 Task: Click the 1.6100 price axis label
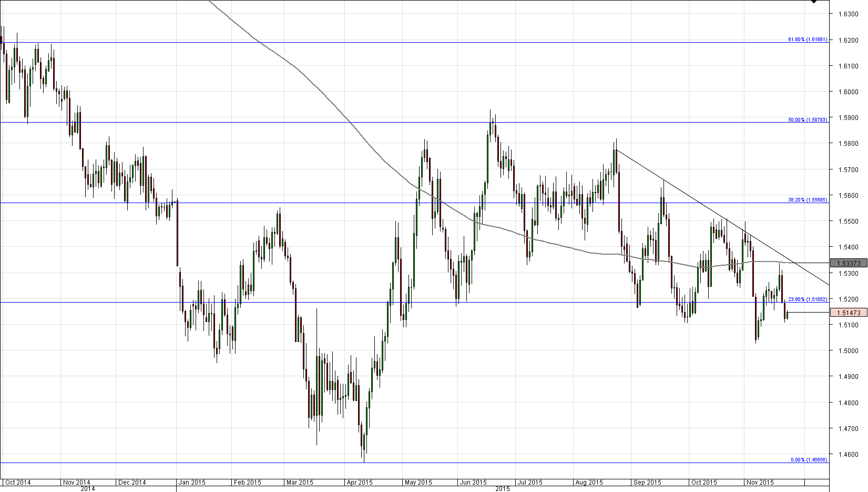tap(847, 66)
